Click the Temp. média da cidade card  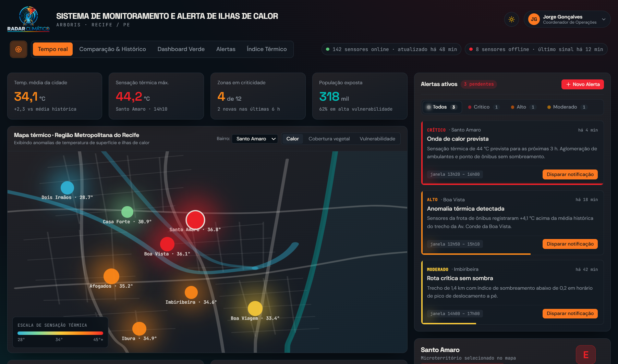(x=55, y=96)
